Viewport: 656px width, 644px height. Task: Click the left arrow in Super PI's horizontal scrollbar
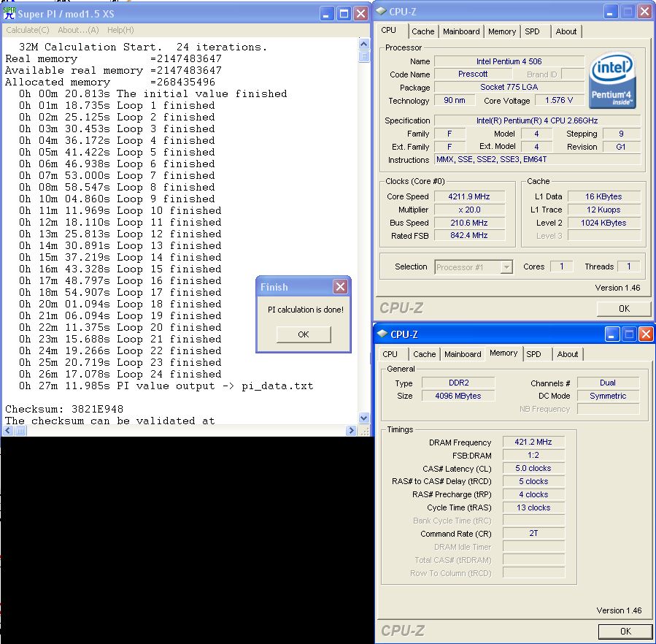click(x=8, y=431)
